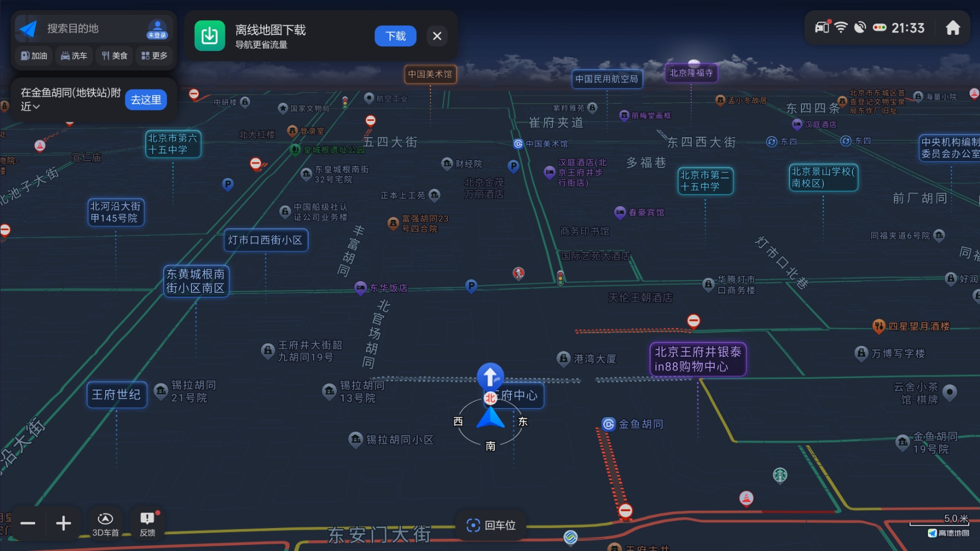Tap the 金鱼胡同19号院 building icon
The height and width of the screenshot is (551, 980).
(x=903, y=442)
